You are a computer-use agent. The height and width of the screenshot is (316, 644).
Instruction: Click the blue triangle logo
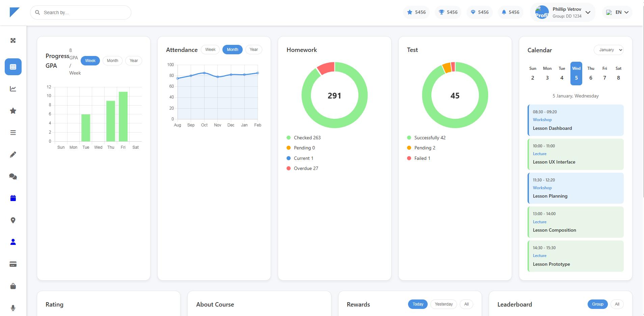point(15,12)
